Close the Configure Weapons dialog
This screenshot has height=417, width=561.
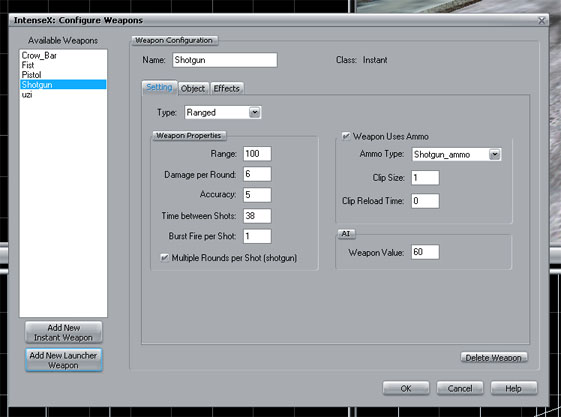point(542,21)
